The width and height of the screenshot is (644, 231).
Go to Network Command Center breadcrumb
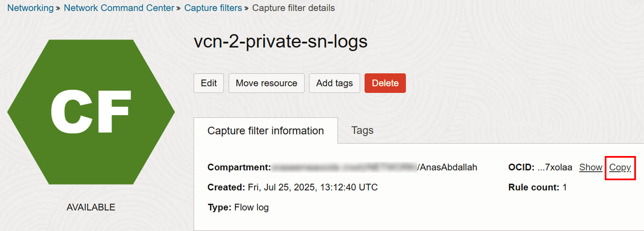click(x=119, y=8)
